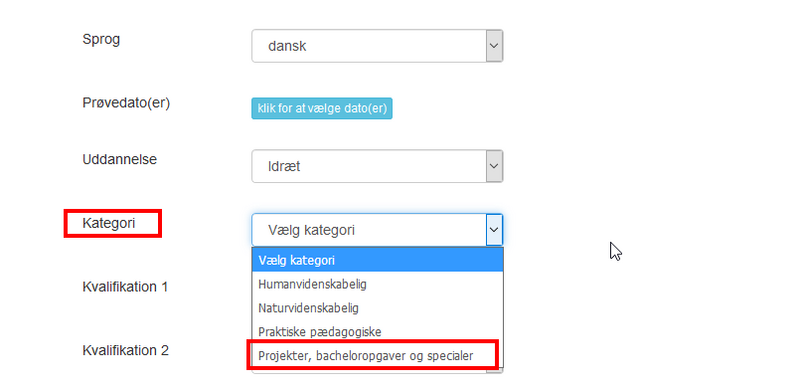Image resolution: width=800 pixels, height=389 pixels.
Task: Click the Sprog field label
Action: [x=101, y=40]
